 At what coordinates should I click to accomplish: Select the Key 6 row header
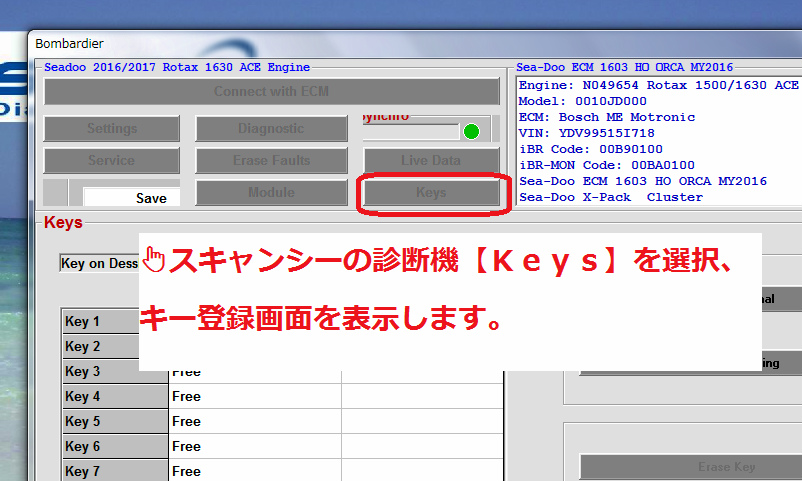coord(115,447)
